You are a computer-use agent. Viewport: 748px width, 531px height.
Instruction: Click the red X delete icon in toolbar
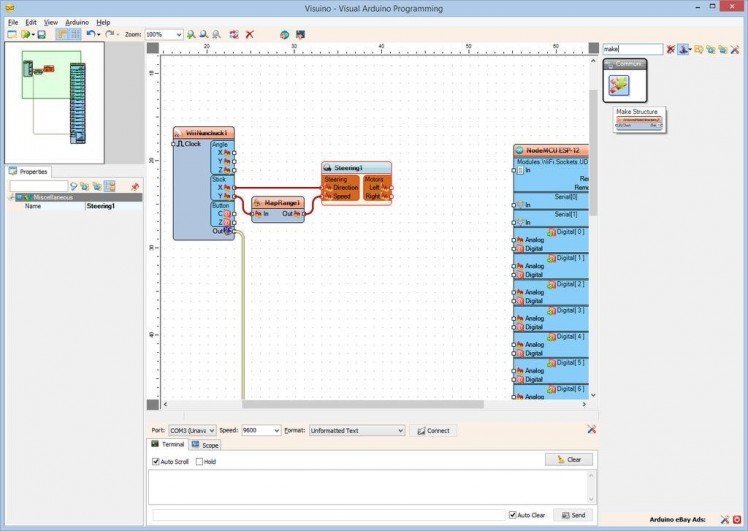point(250,34)
